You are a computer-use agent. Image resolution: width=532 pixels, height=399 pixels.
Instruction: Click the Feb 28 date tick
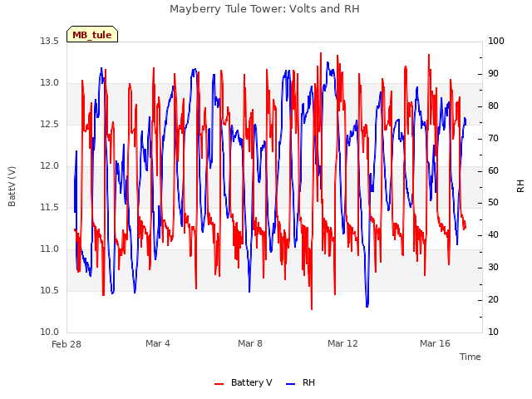click(x=66, y=344)
